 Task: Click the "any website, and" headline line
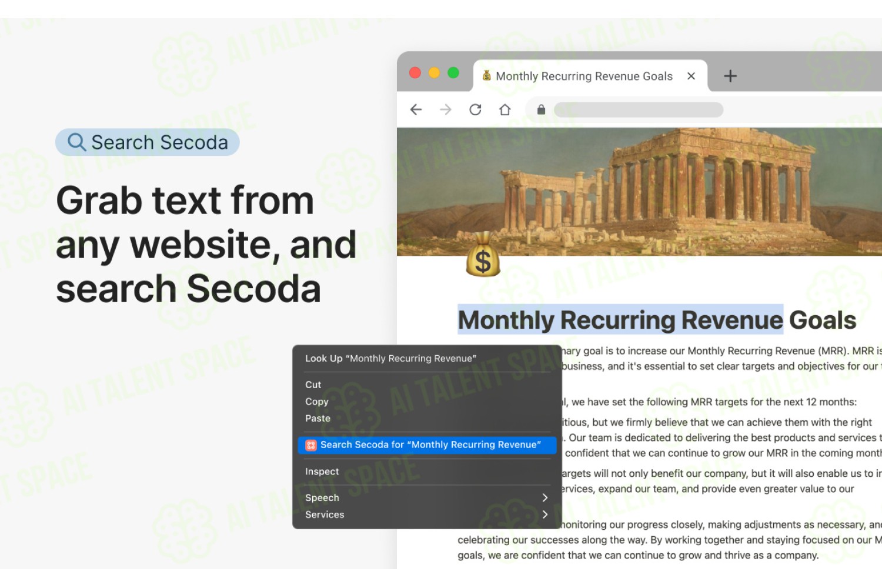(206, 245)
